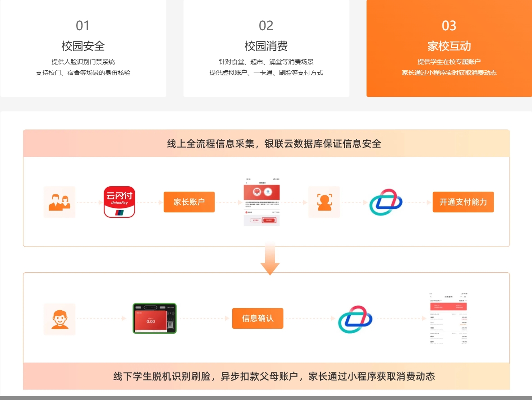Image resolution: width=532 pixels, height=400 pixels.
Task: Click the face payment terminal device image
Action: [154, 318]
